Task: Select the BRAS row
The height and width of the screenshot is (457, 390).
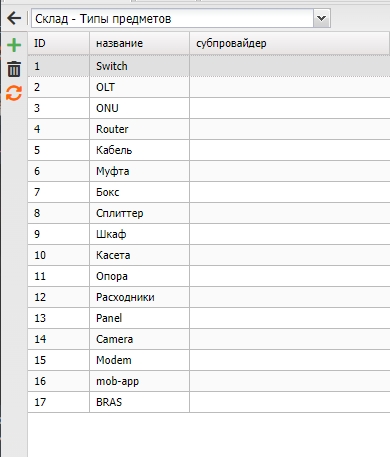Action: pyautogui.click(x=209, y=402)
